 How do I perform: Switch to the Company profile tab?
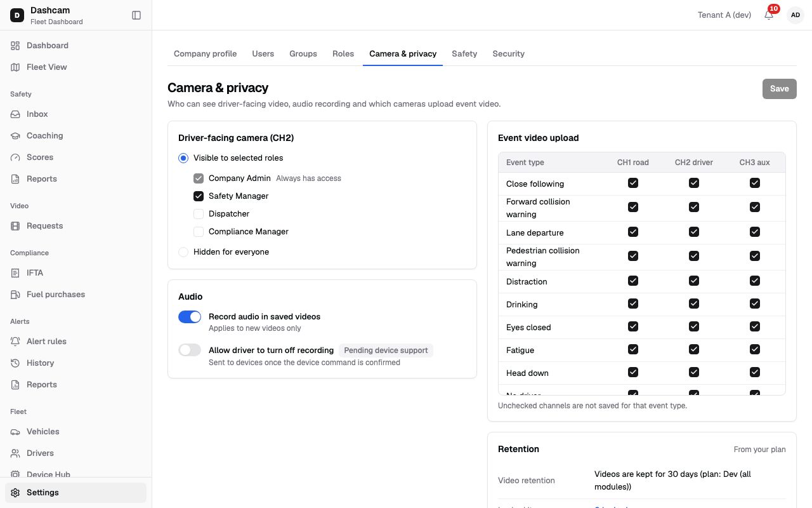pyautogui.click(x=206, y=54)
